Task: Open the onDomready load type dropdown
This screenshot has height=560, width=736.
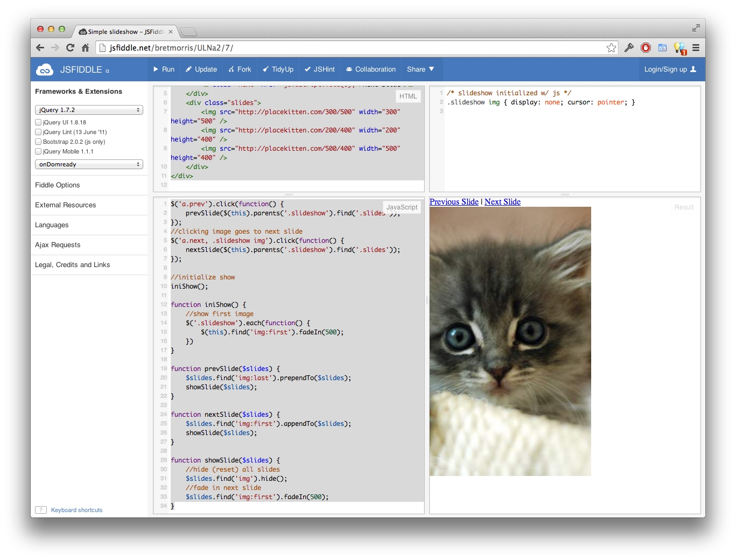Action: pos(89,164)
